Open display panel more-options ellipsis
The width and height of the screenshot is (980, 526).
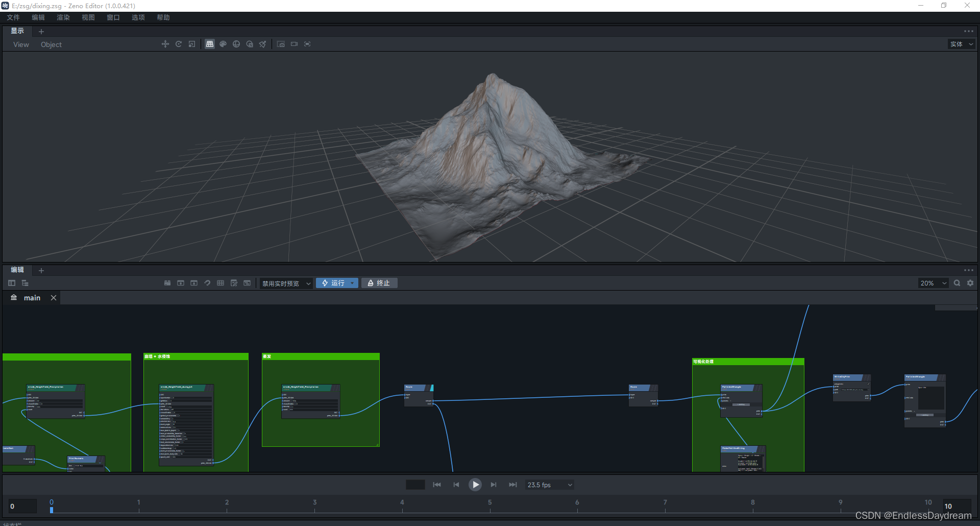click(x=969, y=31)
